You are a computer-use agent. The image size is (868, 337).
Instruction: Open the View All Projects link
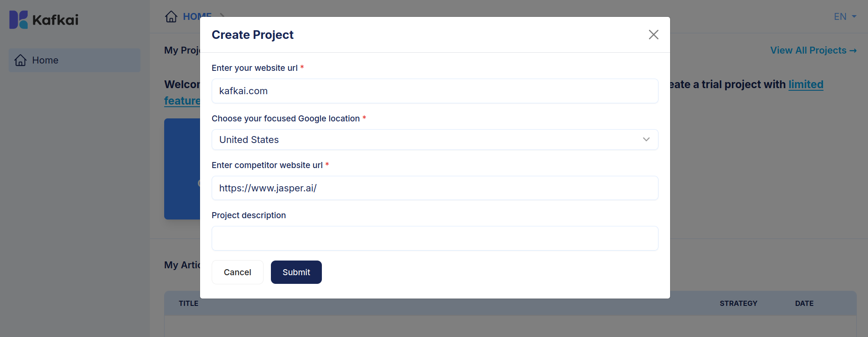click(813, 50)
